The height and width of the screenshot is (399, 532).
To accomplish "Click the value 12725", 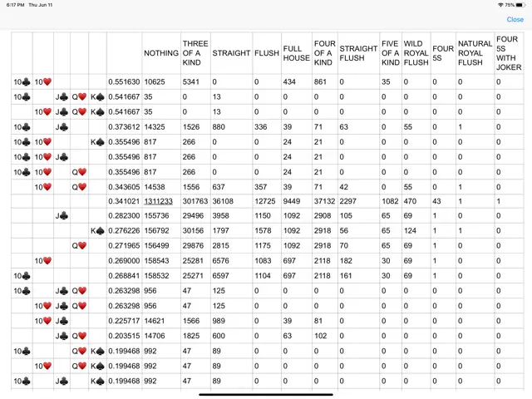I will click(265, 201).
